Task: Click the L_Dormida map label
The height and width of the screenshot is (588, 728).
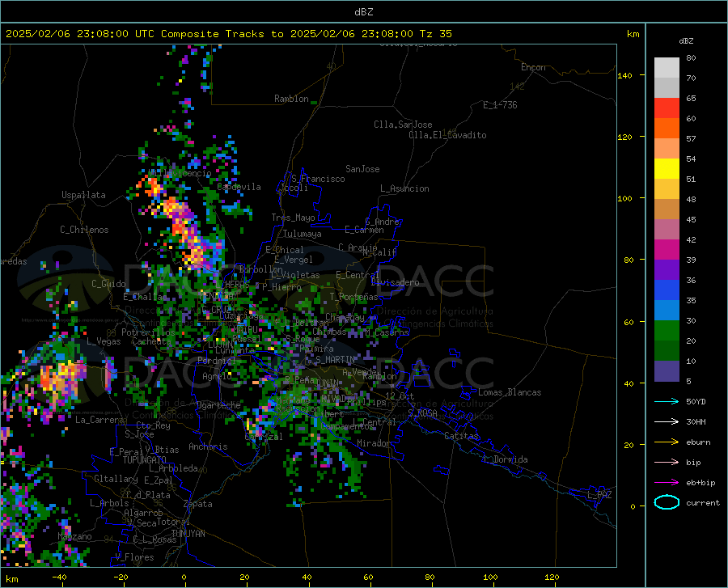Action: (x=505, y=459)
